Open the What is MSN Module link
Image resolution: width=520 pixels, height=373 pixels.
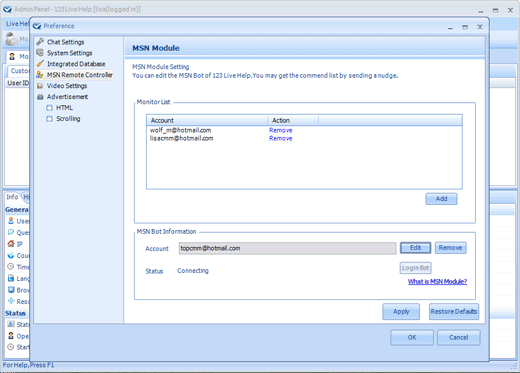(437, 281)
